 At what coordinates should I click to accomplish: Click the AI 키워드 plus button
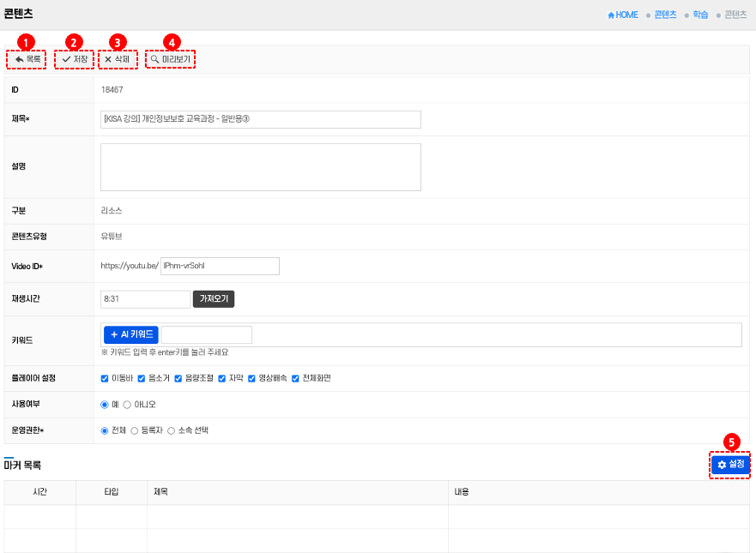click(131, 334)
